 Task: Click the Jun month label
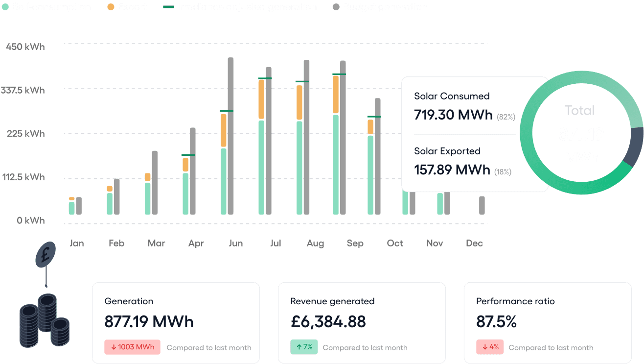[236, 243]
